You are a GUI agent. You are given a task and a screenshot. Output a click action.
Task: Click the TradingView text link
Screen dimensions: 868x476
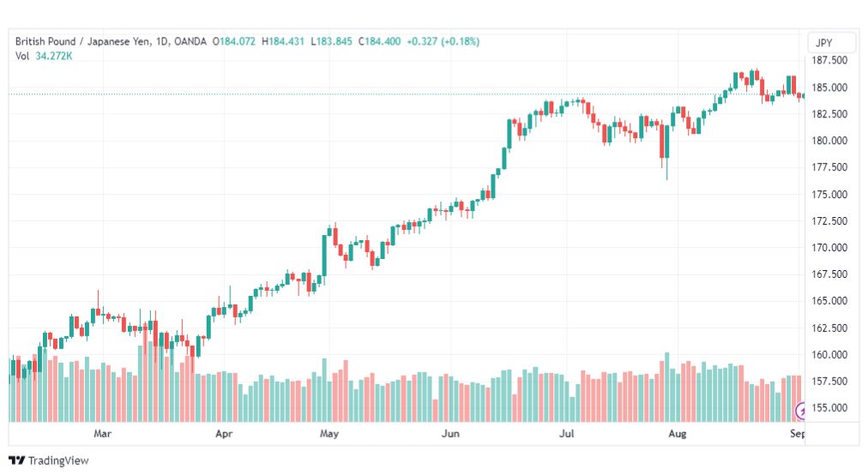click(58, 461)
